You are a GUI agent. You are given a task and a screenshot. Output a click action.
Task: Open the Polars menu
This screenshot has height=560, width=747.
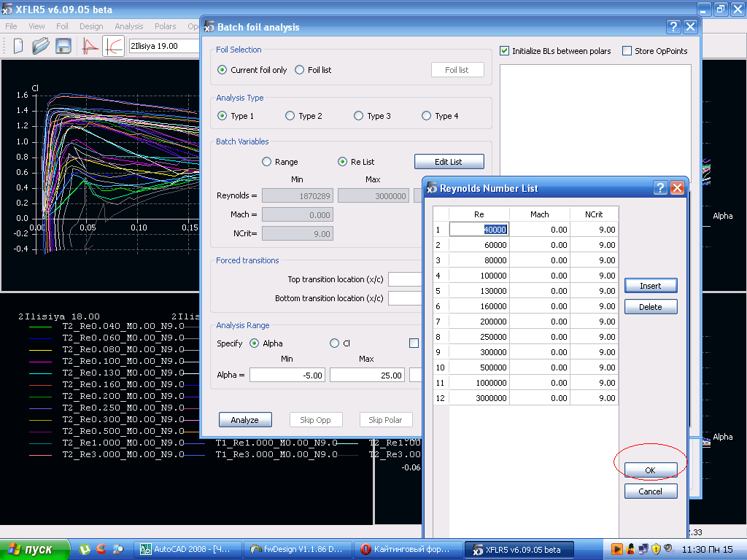point(165,26)
